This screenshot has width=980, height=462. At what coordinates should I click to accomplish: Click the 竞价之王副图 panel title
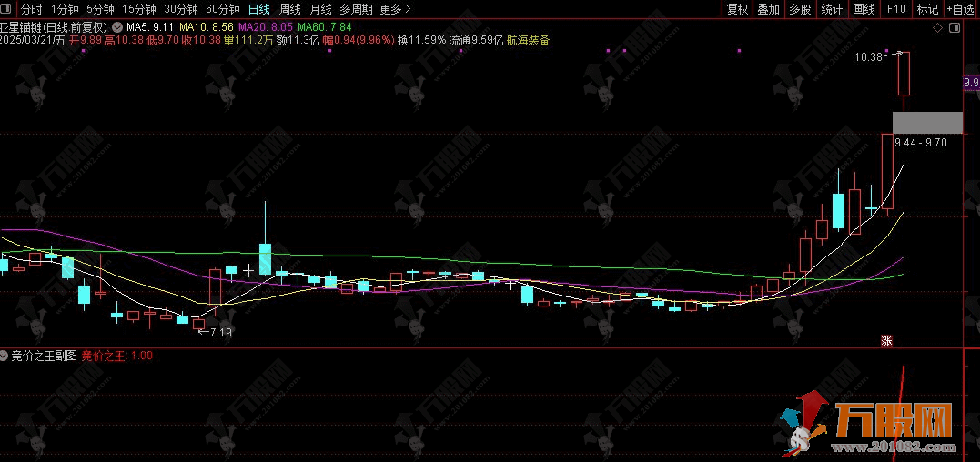click(x=44, y=356)
